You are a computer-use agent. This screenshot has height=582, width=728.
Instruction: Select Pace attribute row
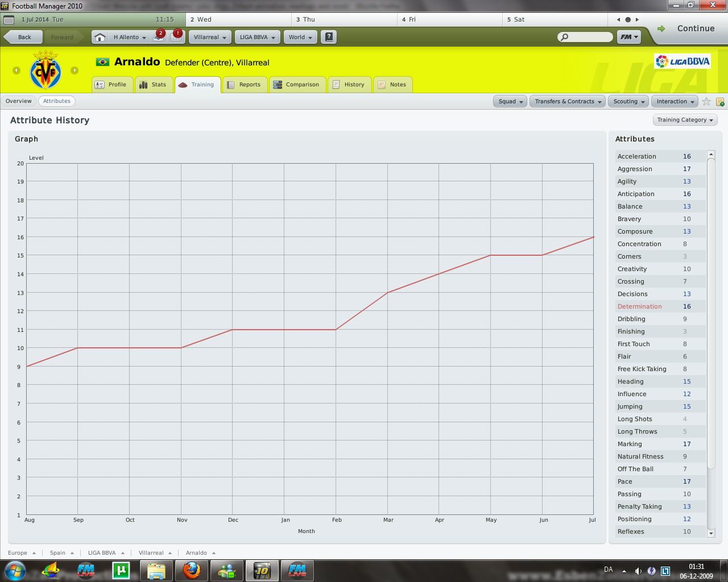click(660, 481)
